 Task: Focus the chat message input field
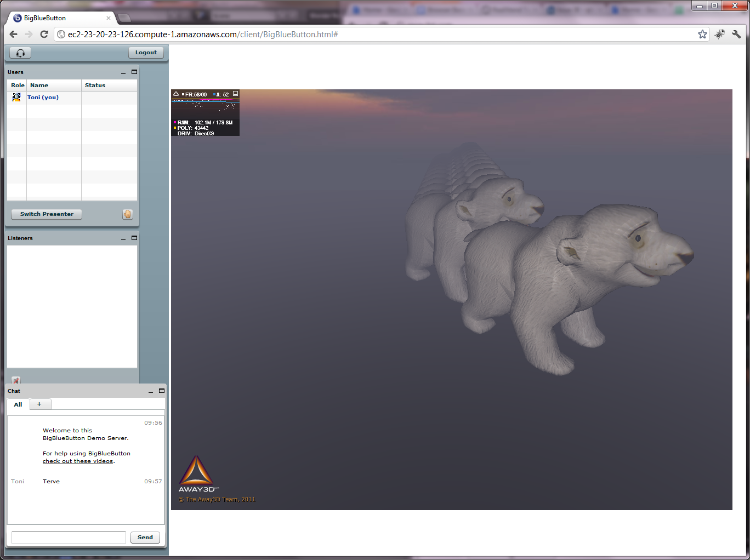(x=69, y=538)
